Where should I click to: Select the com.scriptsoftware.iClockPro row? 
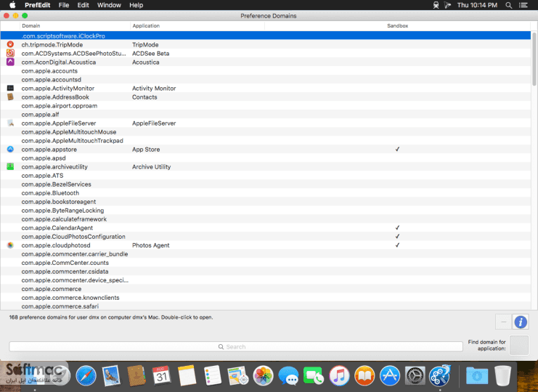(266, 36)
